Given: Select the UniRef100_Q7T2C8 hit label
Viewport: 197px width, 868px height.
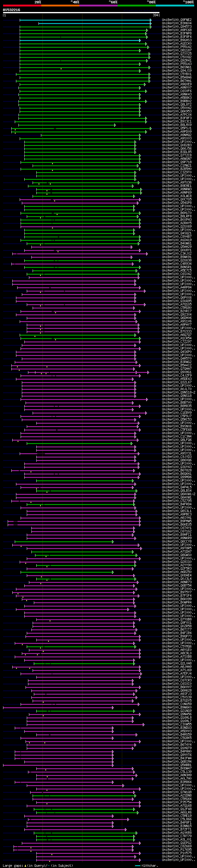Looking at the screenshot, I should coord(177,155).
